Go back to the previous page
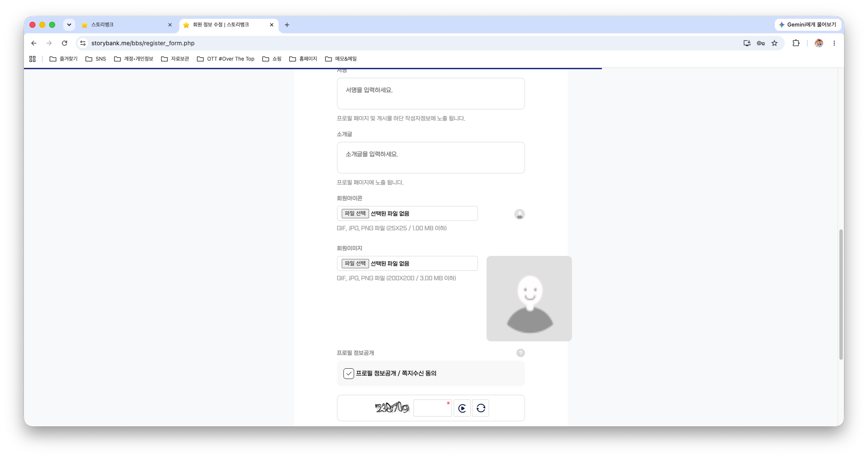Viewport: 868px width, 458px height. 34,43
